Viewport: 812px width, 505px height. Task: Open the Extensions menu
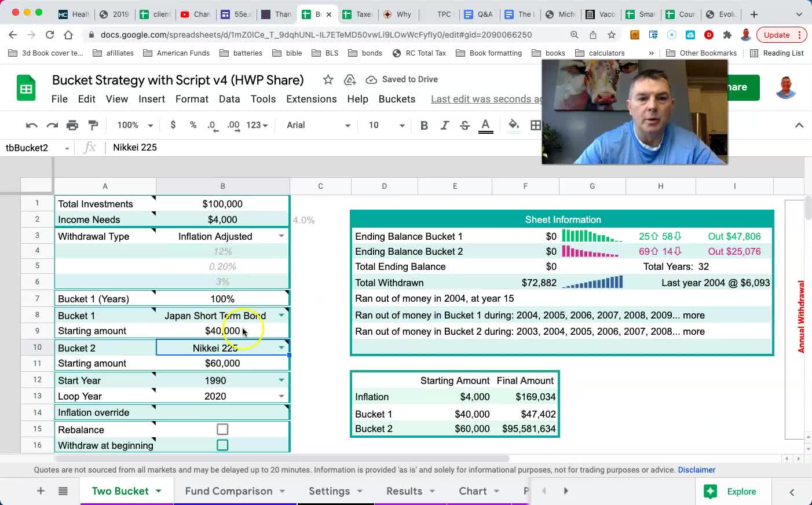coord(312,99)
